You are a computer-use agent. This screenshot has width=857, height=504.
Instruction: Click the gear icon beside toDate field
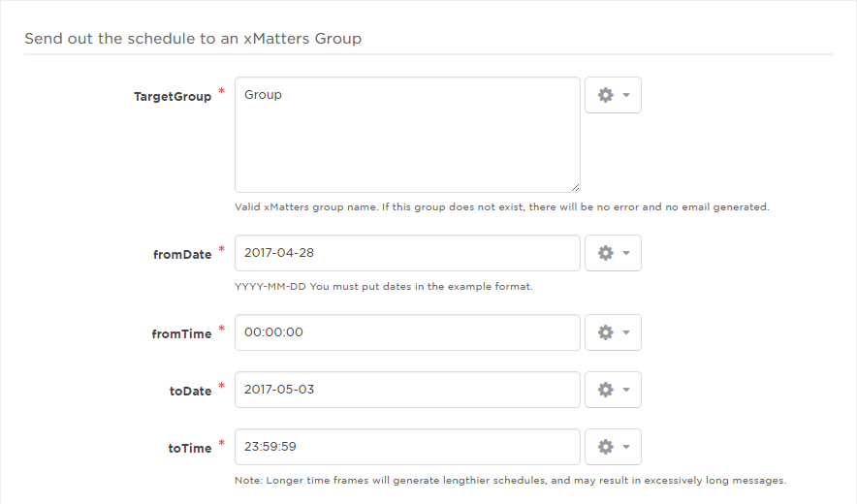[605, 390]
